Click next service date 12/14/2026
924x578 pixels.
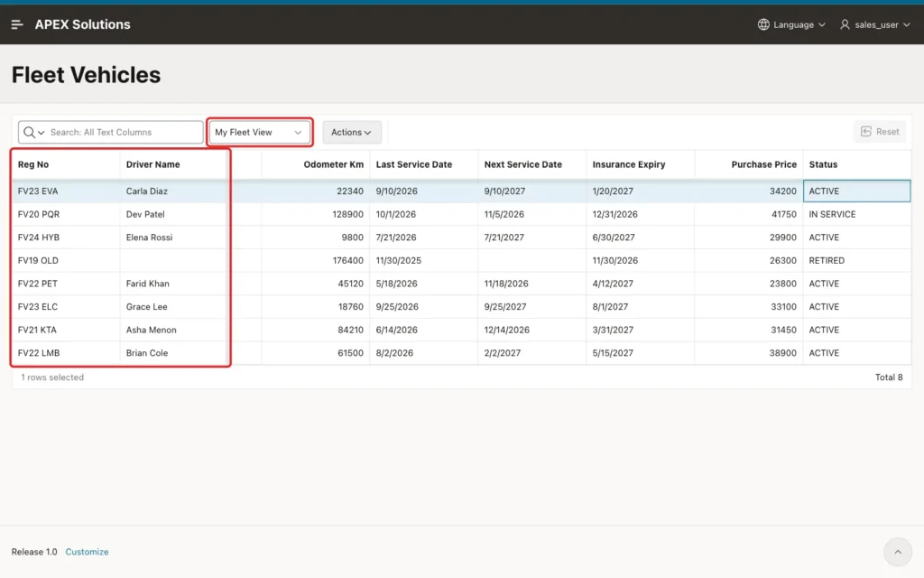507,330
